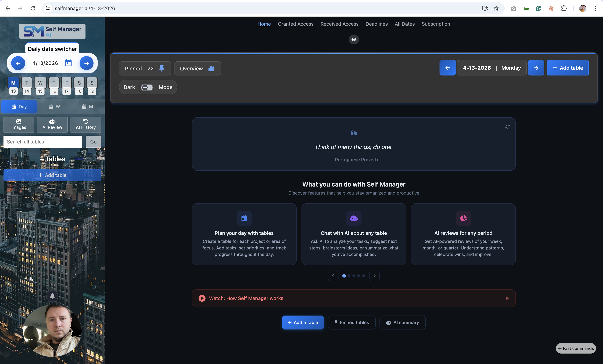Switch to M month view tab

(x=87, y=107)
